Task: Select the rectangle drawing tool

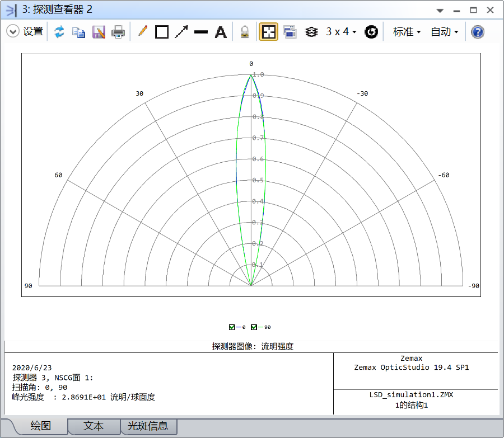Action: point(162,32)
